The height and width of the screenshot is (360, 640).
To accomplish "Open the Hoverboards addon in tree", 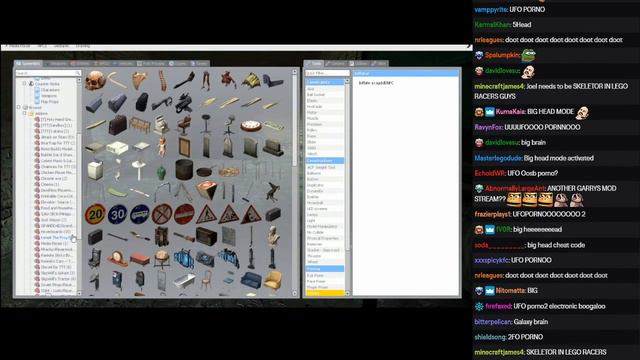I will point(56,231).
